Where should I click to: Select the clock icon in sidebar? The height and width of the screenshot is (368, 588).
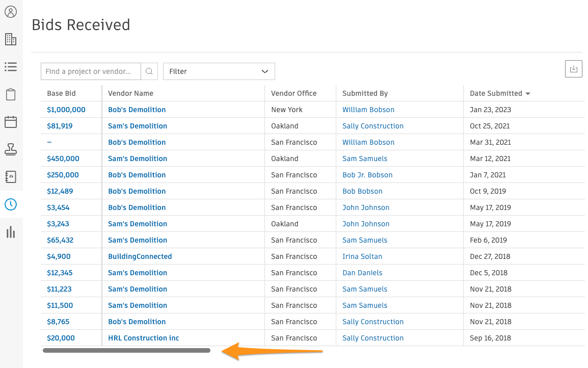point(11,204)
